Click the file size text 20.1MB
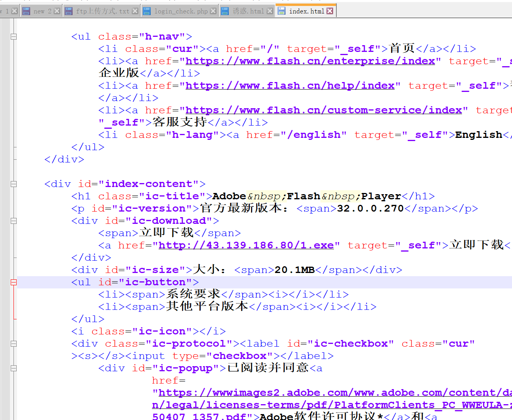Screen dimensions: 512x420 (295, 270)
